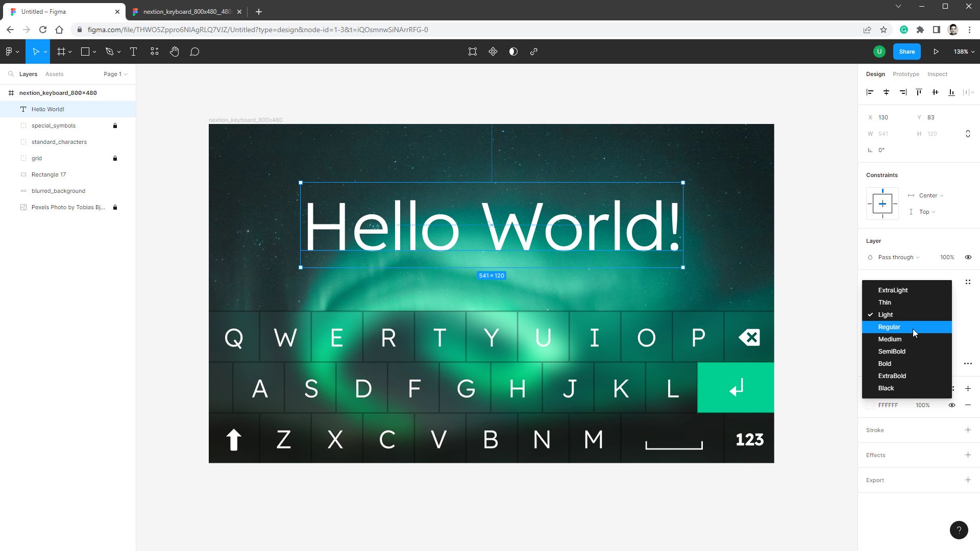
Task: Select the Hand tool
Action: pyautogui.click(x=174, y=51)
